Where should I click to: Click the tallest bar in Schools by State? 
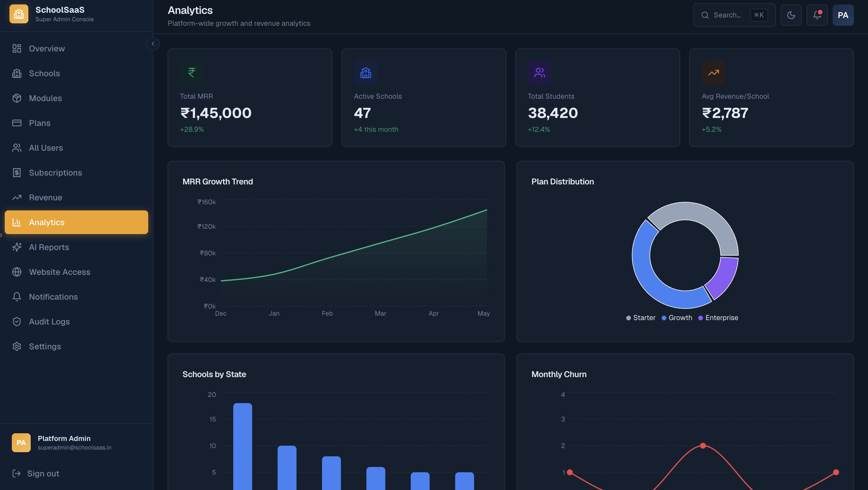tap(243, 446)
